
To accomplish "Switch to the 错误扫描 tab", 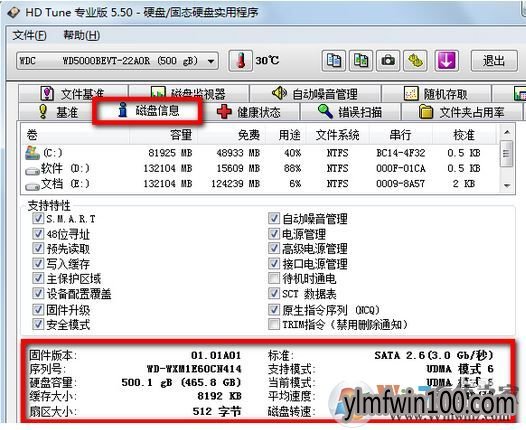I will coord(351,112).
